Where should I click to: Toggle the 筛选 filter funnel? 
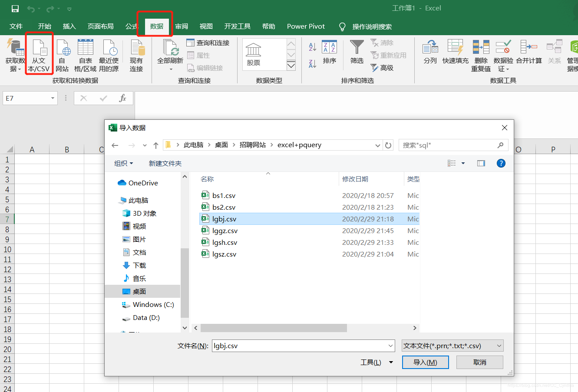[x=357, y=53]
